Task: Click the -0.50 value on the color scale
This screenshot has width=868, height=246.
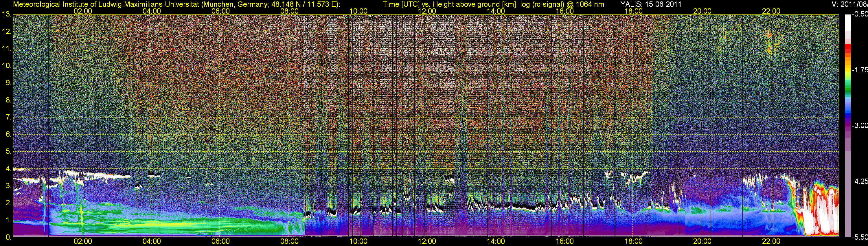Action: point(860,14)
